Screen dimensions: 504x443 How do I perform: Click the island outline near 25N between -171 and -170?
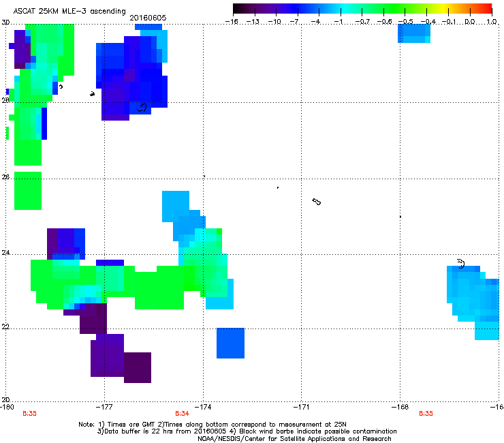point(316,202)
